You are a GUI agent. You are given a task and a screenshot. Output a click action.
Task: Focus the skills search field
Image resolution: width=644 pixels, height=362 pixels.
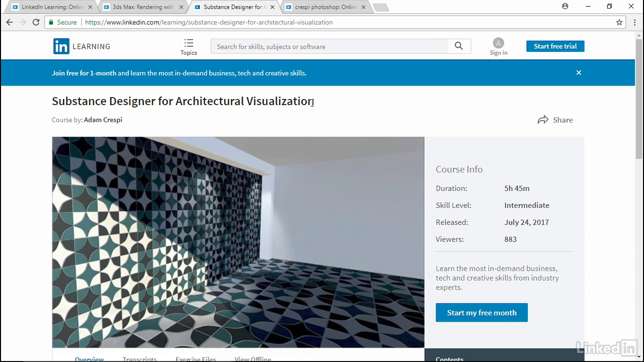[329, 46]
